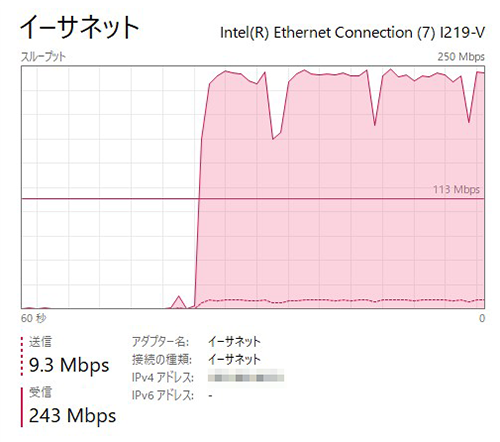Click the 0 axis label at graph's right end
Image resolution: width=500 pixels, height=442 pixels.
point(482,318)
